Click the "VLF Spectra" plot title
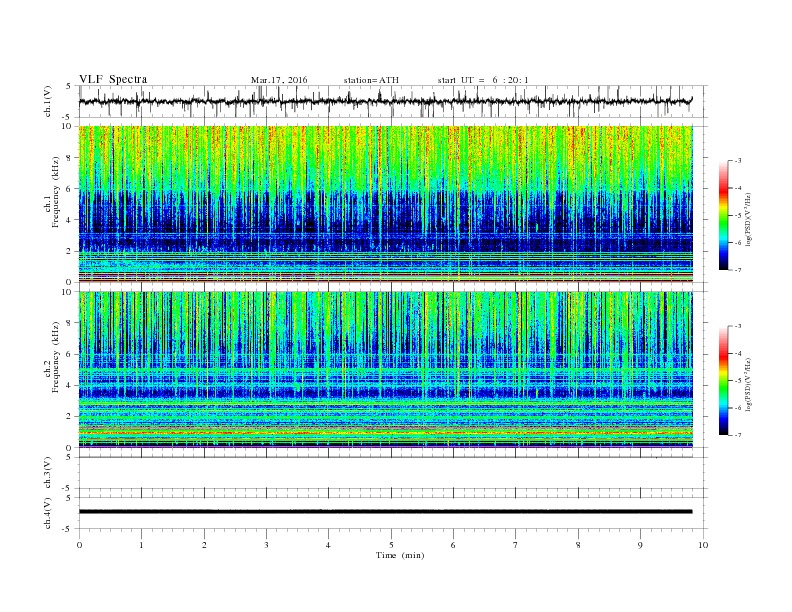This screenshot has height=612, width=792. pos(113,79)
